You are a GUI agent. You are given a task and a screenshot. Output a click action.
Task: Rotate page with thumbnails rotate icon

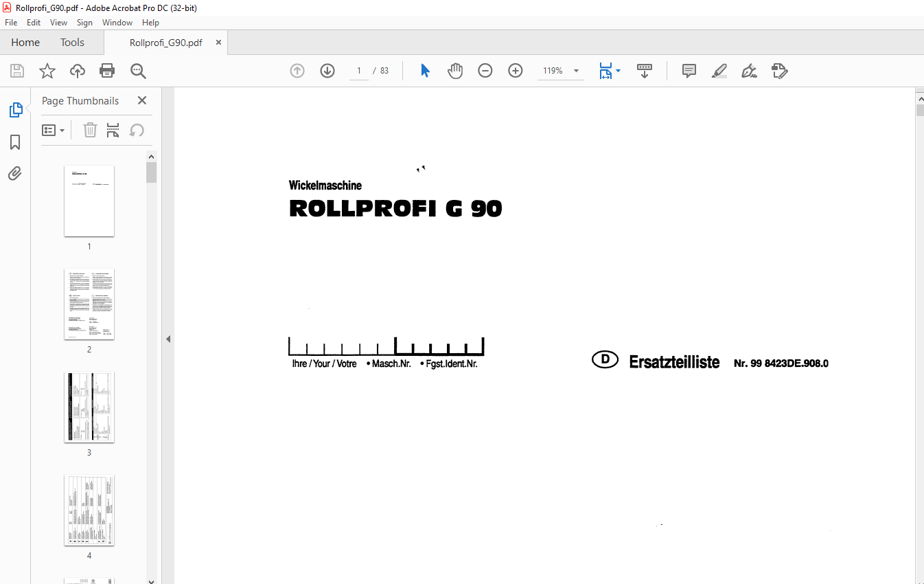tap(137, 130)
